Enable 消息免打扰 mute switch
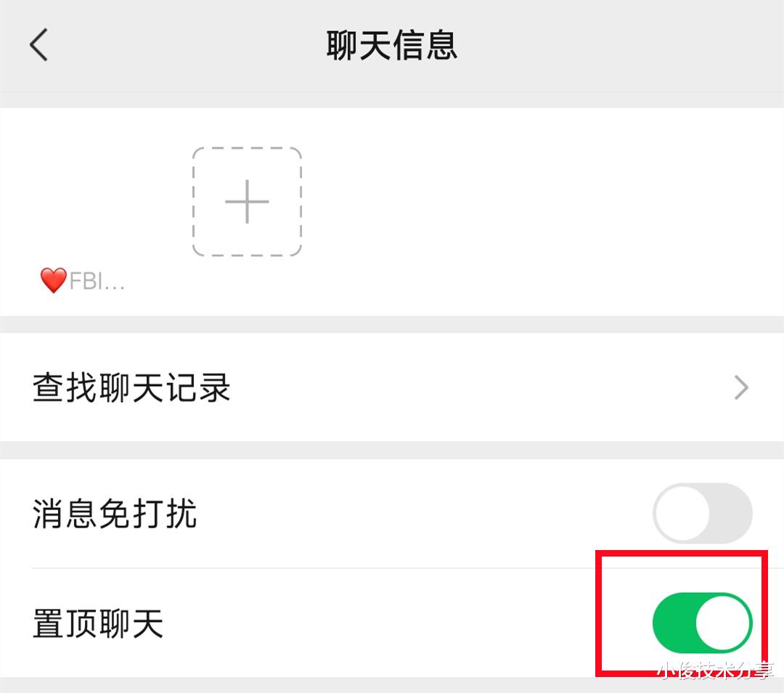 pyautogui.click(x=703, y=513)
